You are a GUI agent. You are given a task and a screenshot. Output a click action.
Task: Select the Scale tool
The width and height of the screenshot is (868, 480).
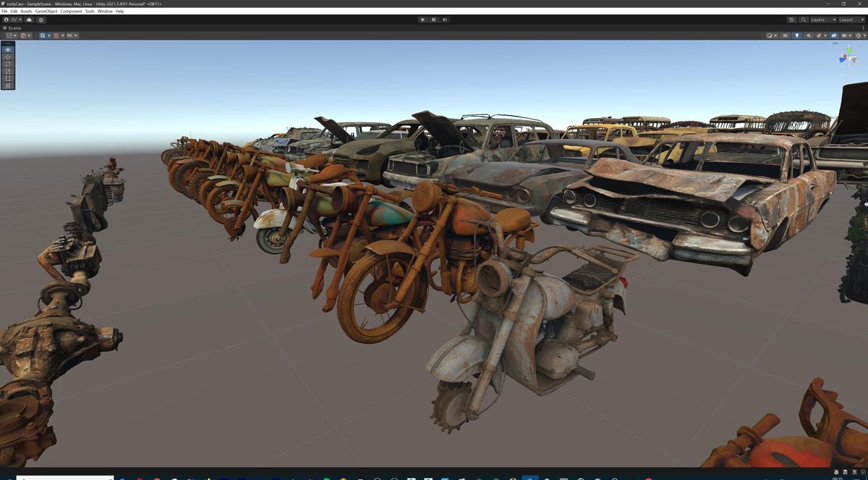[x=7, y=71]
